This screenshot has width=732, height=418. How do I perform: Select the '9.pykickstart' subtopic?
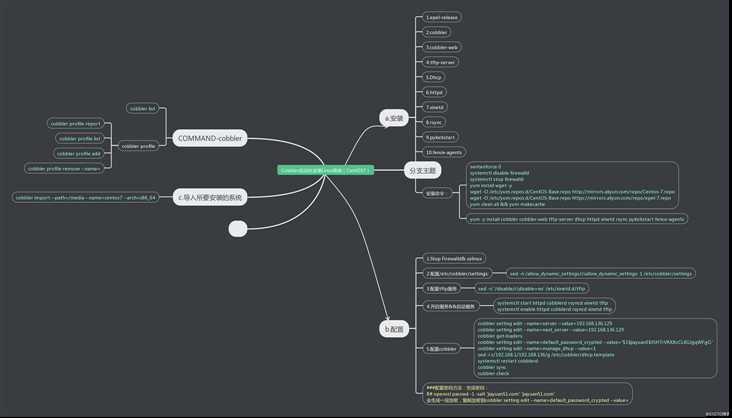(x=440, y=137)
